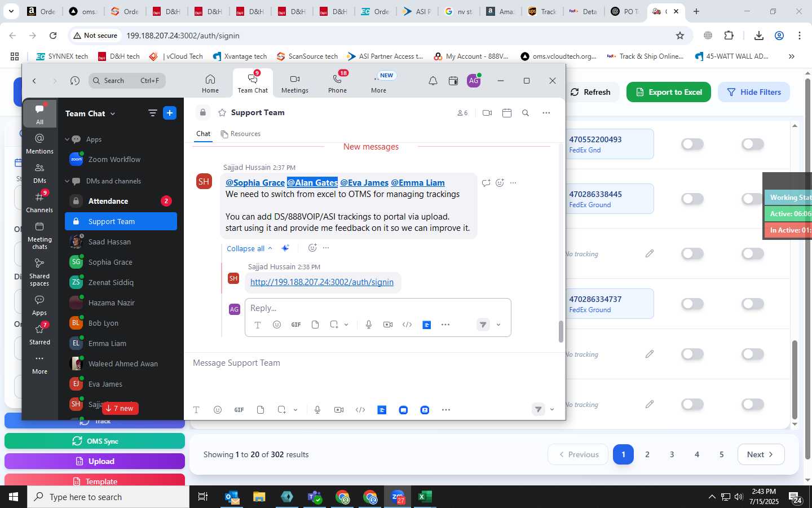Open Shared spaces in sidebar
The height and width of the screenshot is (508, 812).
39,272
